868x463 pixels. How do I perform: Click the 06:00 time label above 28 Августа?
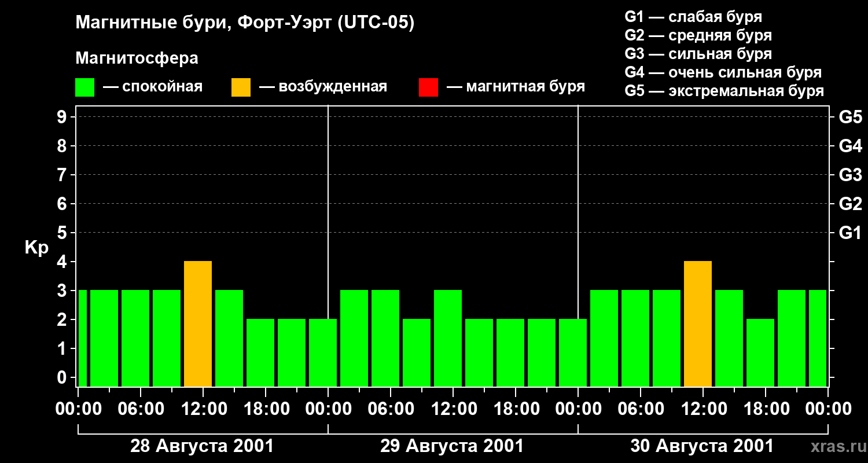142,409
